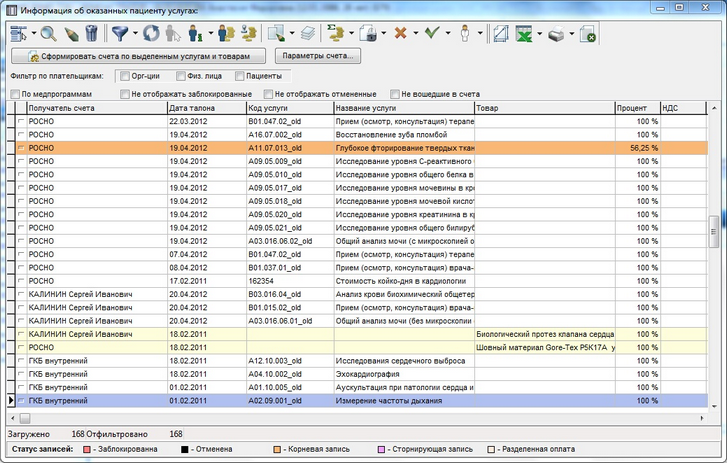This screenshot has height=463, width=727.
Task: Check Не вошедшие в счета
Action: coord(395,94)
